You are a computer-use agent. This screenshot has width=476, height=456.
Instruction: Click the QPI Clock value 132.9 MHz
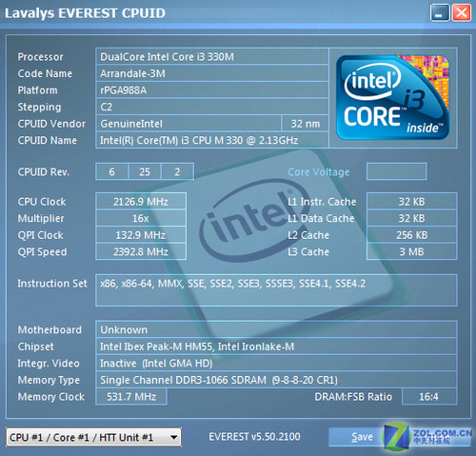141,235
